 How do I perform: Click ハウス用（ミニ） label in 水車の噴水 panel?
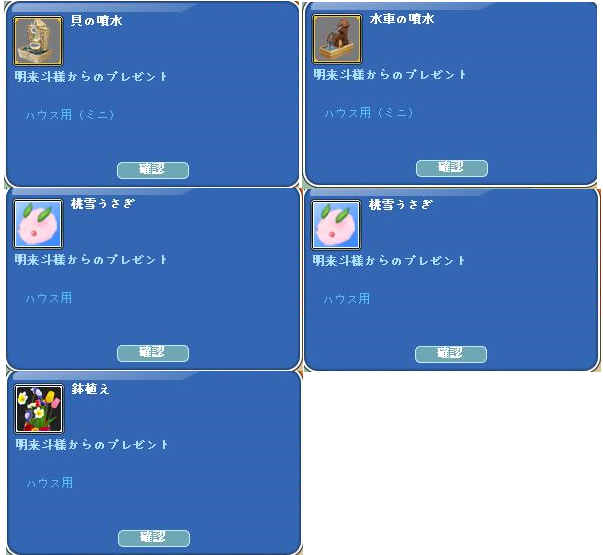coord(368,112)
